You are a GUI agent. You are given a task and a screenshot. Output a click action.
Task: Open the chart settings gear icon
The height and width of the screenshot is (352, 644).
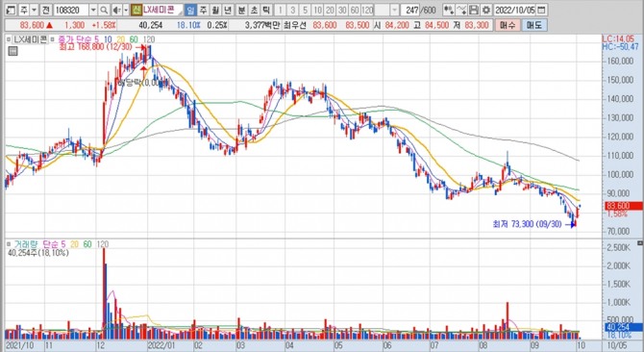click(486, 10)
